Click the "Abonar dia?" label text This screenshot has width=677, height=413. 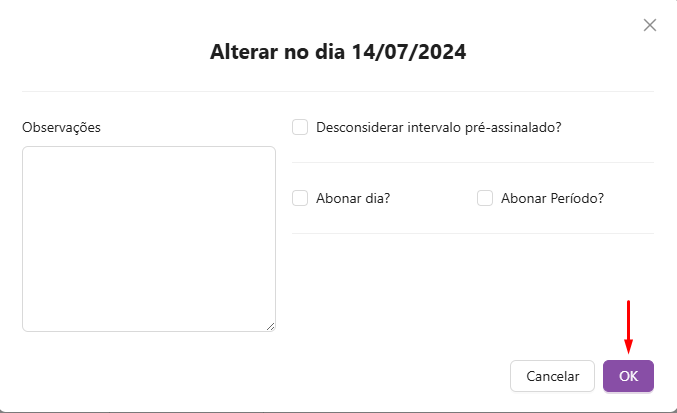coord(352,198)
